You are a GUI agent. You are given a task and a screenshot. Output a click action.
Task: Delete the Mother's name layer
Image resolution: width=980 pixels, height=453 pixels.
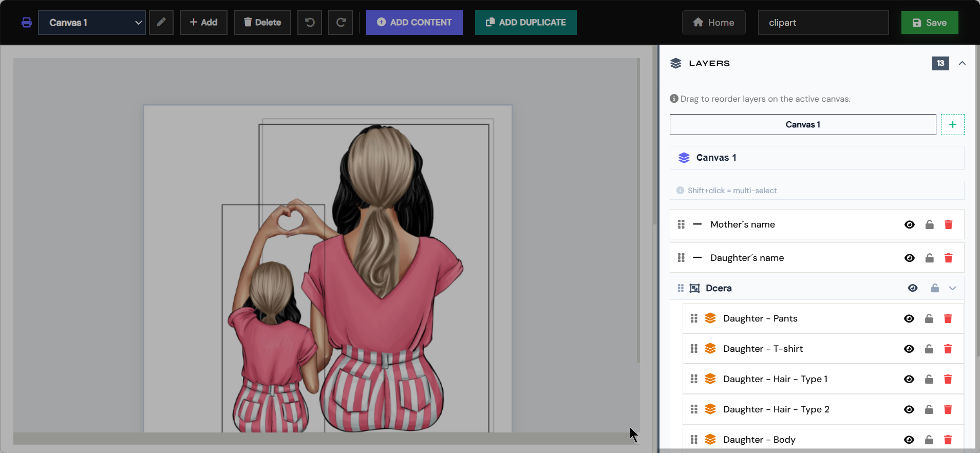(949, 224)
